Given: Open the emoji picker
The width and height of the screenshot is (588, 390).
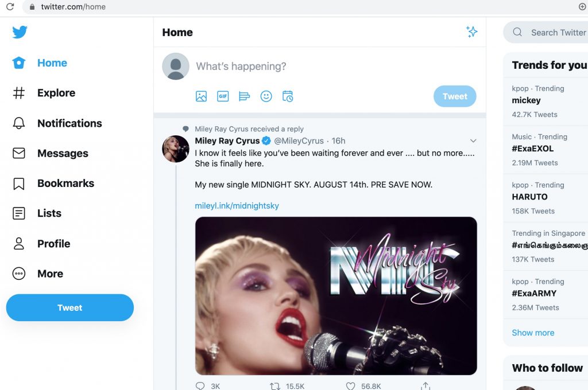Looking at the screenshot, I should (266, 96).
